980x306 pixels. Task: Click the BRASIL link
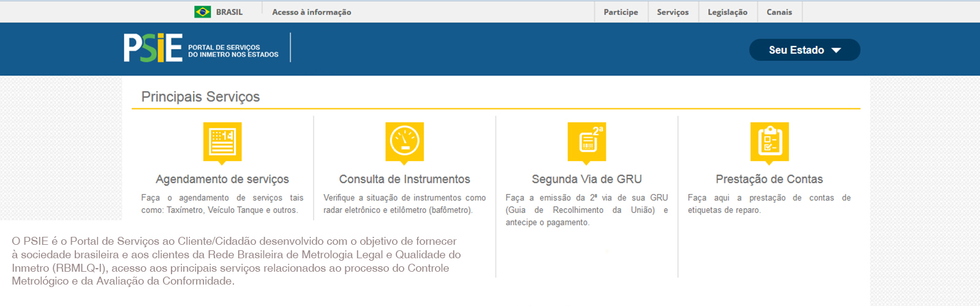click(230, 12)
